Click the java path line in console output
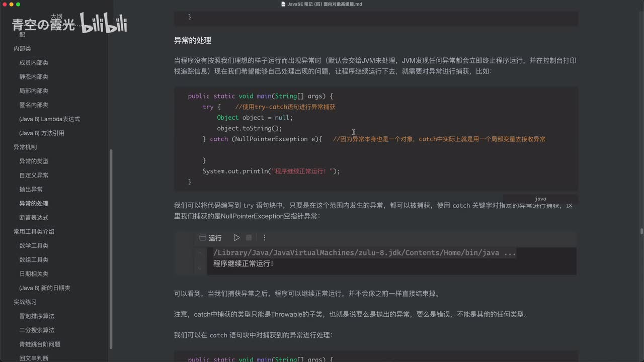Image resolution: width=644 pixels, height=362 pixels. (x=365, y=253)
